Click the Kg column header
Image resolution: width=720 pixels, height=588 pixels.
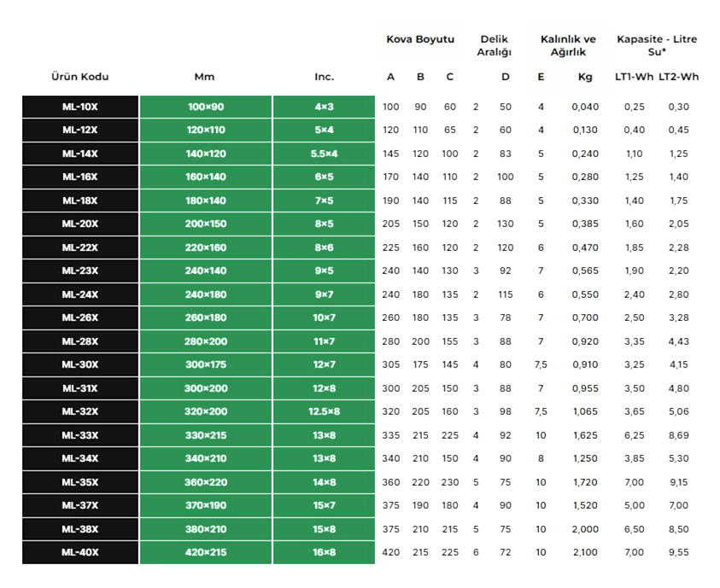(x=585, y=77)
